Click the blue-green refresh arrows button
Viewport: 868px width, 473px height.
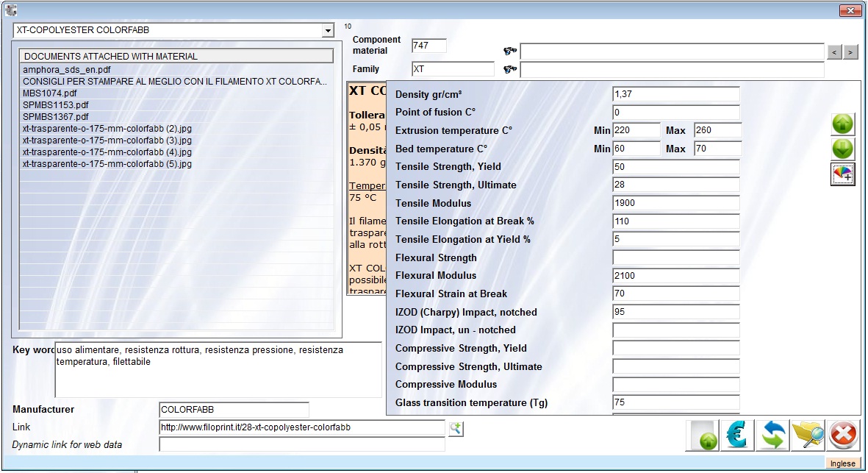tap(772, 435)
